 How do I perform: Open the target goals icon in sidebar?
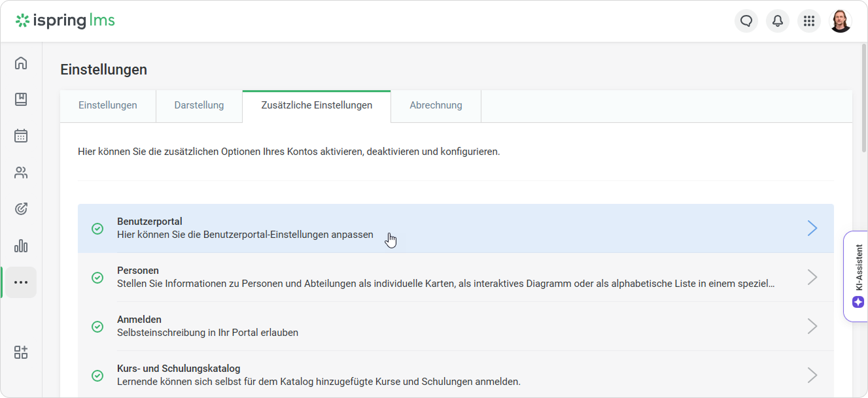21,209
